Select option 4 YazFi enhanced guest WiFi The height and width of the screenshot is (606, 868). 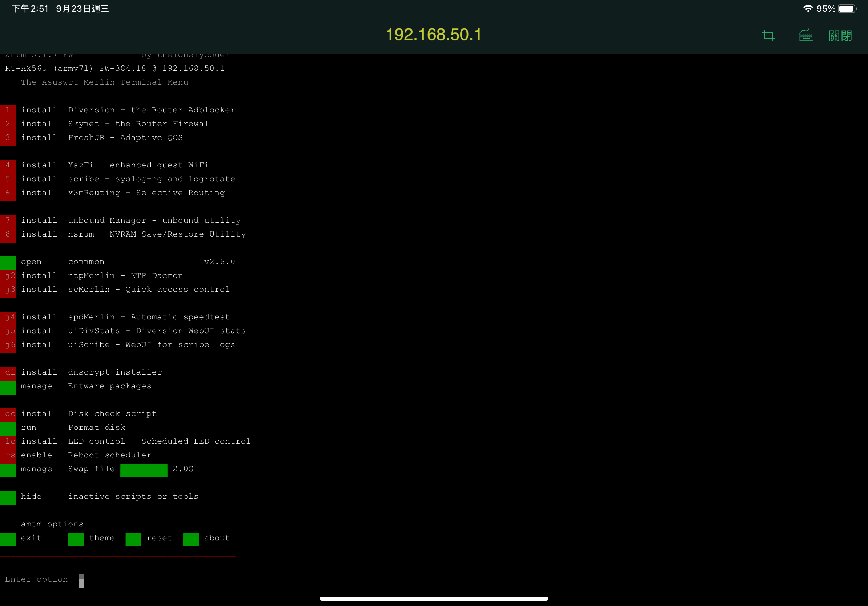pyautogui.click(x=105, y=165)
